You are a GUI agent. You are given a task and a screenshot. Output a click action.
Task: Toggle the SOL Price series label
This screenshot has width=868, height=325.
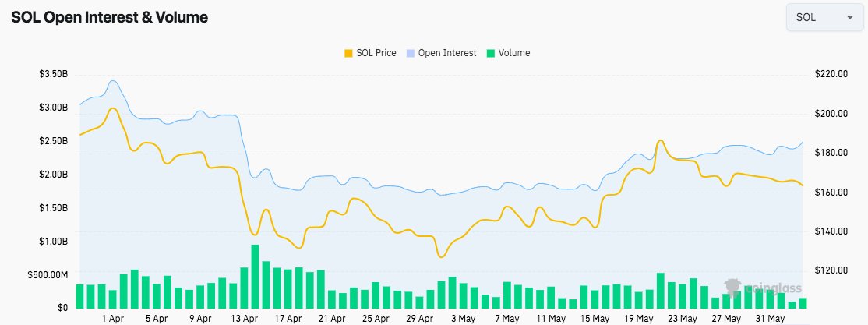376,53
